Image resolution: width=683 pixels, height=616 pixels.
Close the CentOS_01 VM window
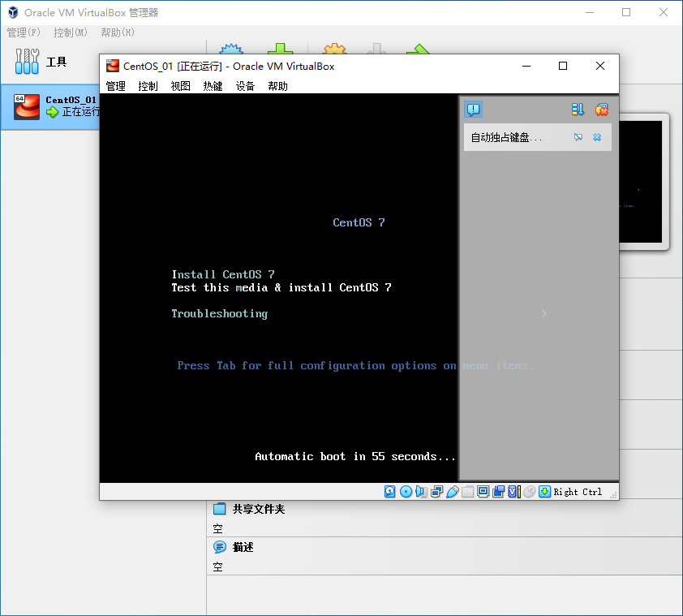[600, 66]
